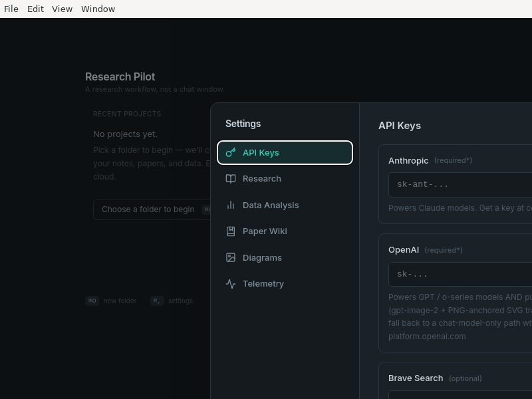The width and height of the screenshot is (532, 399).
Task: Click the OpenAI provider label
Action: [404, 250]
